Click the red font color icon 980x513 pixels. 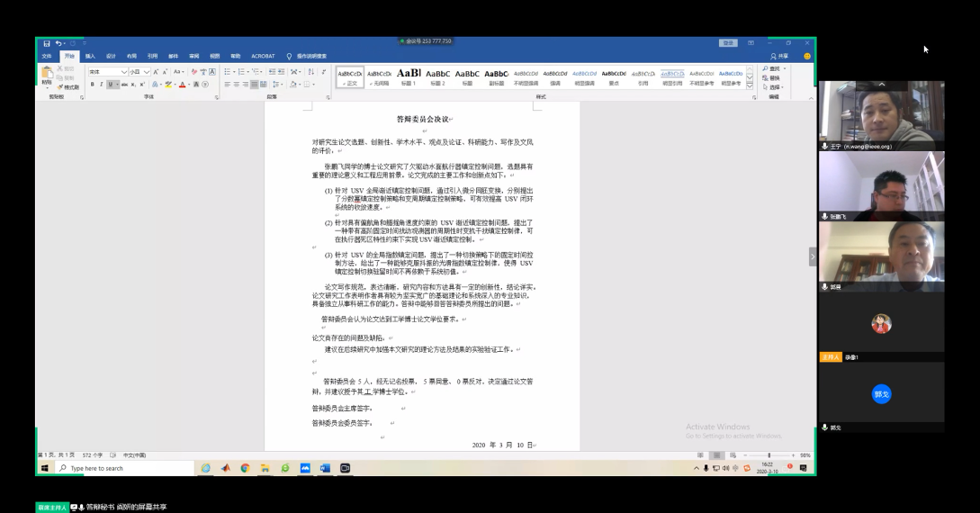coord(182,85)
